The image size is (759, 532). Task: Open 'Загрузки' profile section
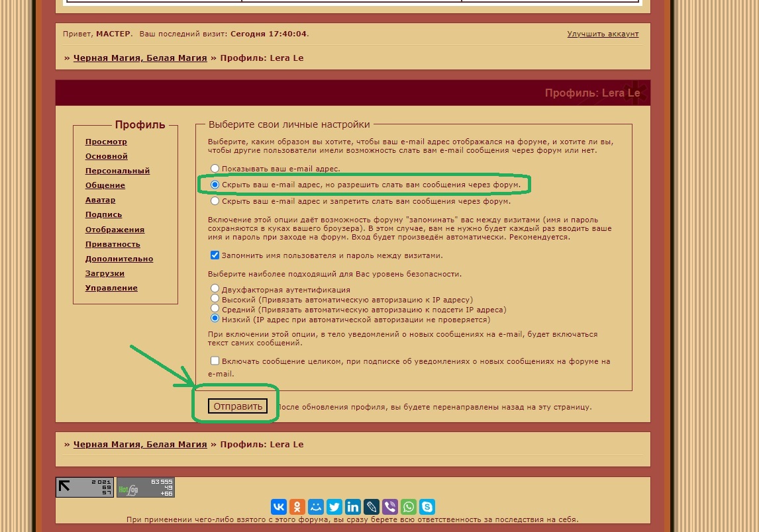point(105,273)
